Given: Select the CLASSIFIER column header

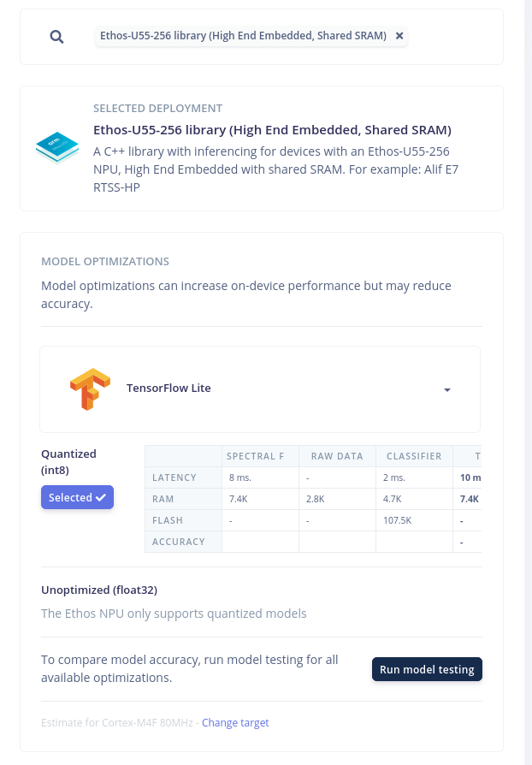Looking at the screenshot, I should click(414, 456).
